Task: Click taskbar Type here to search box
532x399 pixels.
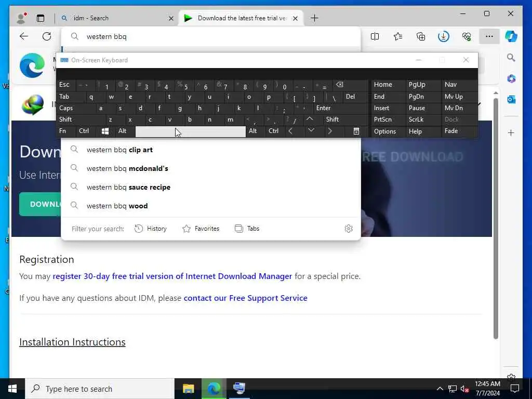Action: pyautogui.click(x=100, y=389)
